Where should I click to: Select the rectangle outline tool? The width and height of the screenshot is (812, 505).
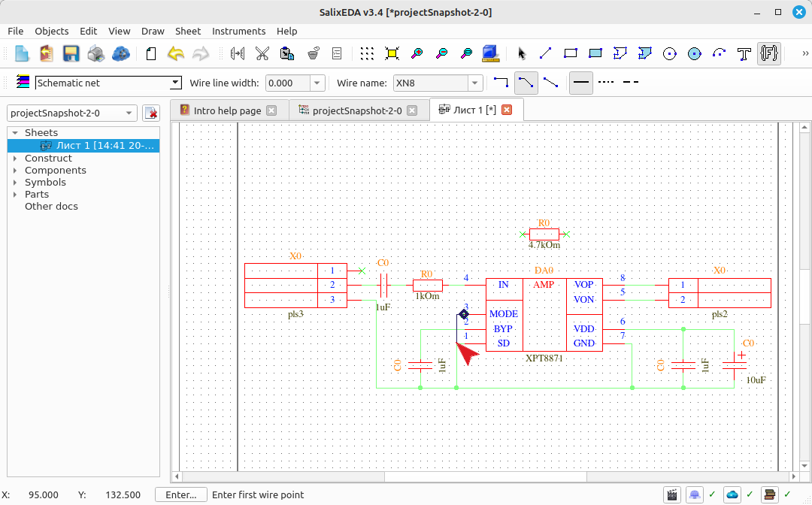tap(570, 53)
